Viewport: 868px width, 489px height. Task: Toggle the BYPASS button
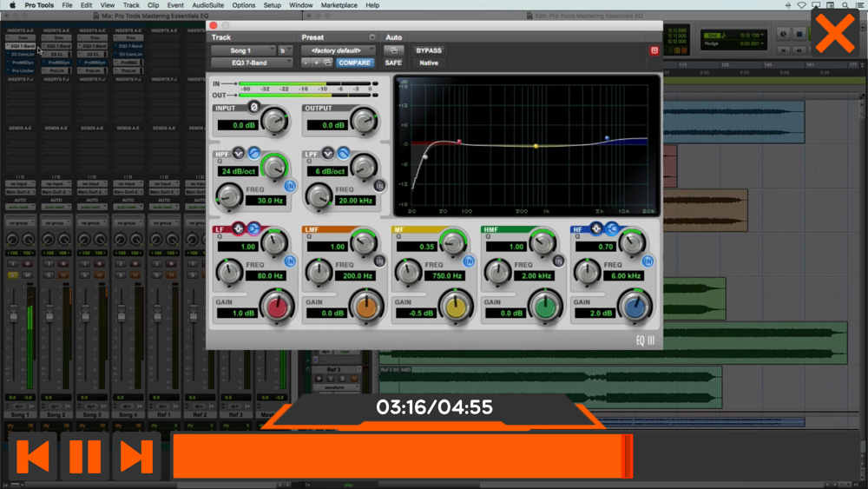coord(429,50)
